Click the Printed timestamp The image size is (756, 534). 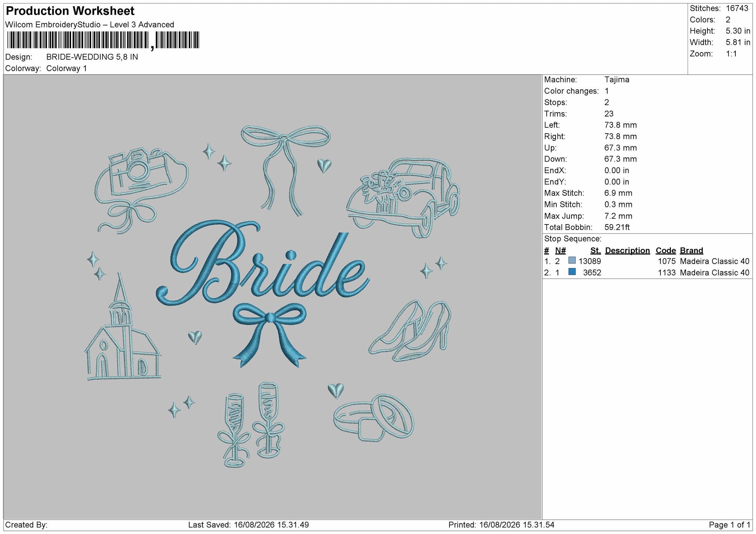(501, 525)
